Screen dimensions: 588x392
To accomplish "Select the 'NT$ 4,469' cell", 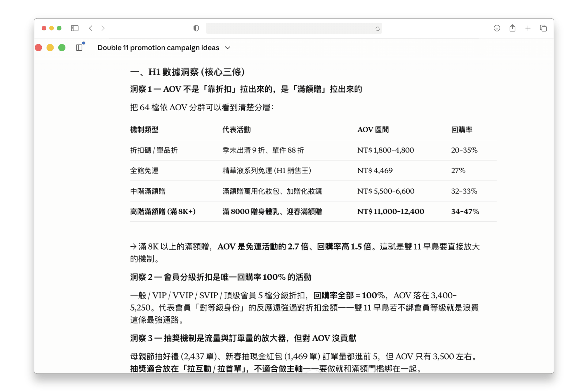I will click(375, 171).
